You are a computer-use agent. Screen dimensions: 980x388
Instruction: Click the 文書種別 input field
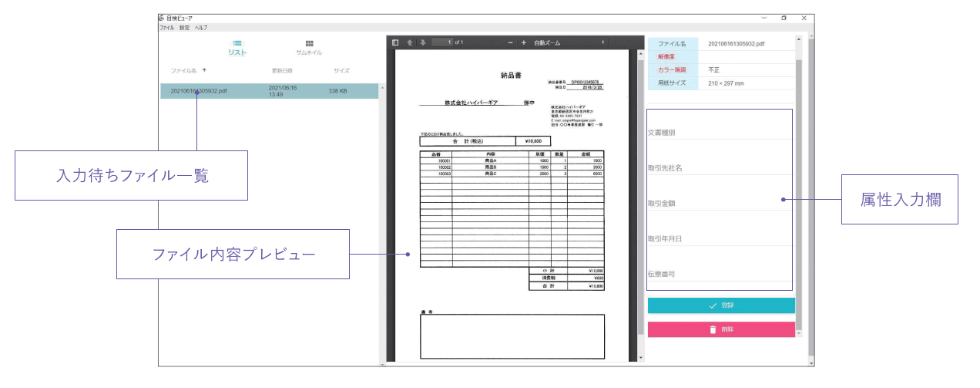719,133
